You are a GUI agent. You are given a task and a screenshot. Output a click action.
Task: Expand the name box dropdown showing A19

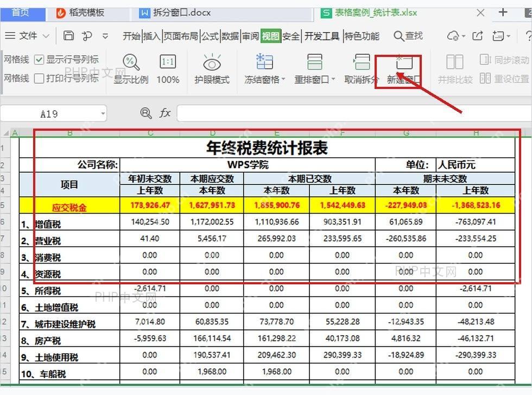(x=103, y=113)
